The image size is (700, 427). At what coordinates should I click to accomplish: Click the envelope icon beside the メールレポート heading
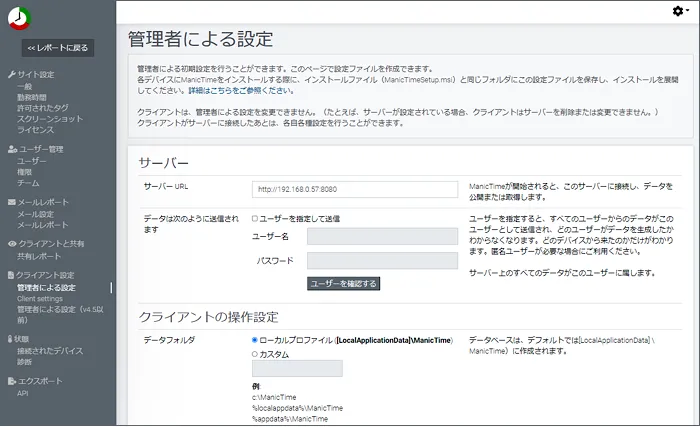coord(12,202)
